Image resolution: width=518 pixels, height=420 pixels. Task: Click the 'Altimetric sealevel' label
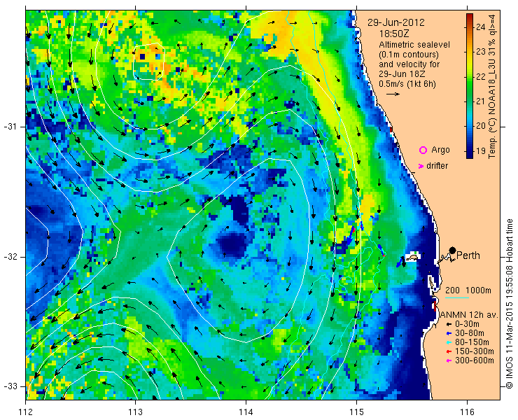(x=414, y=44)
